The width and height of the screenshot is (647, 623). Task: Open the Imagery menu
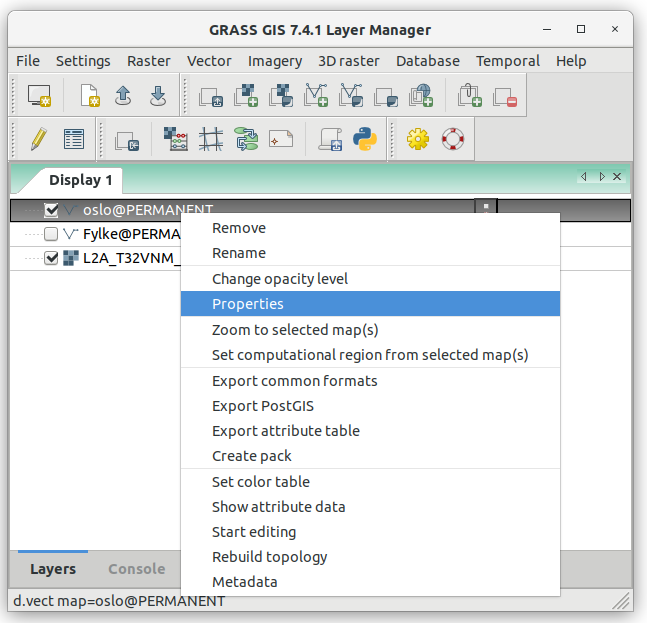tap(275, 61)
